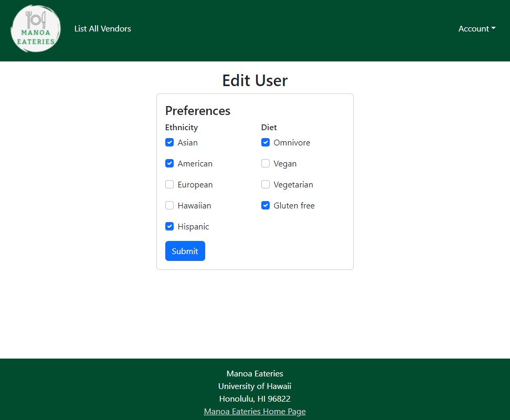Uncheck the Asian ethnicity checkbox
Screen dimensions: 510x420
pos(169,142)
